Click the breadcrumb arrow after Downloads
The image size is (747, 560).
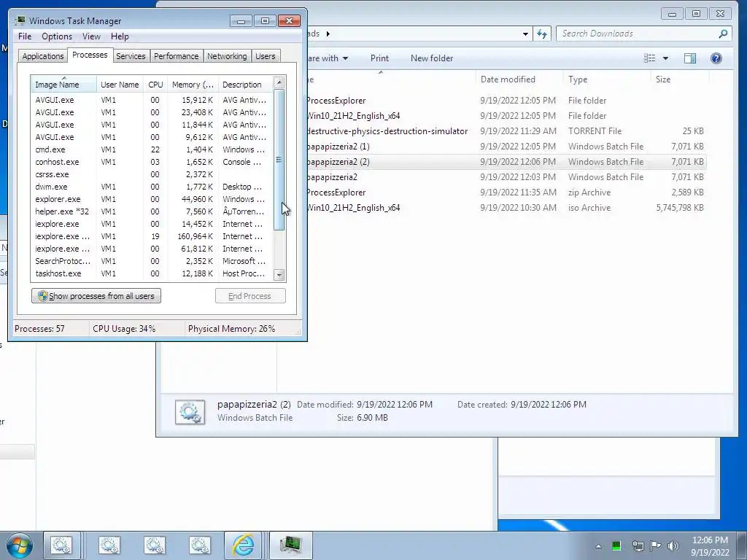coord(328,34)
